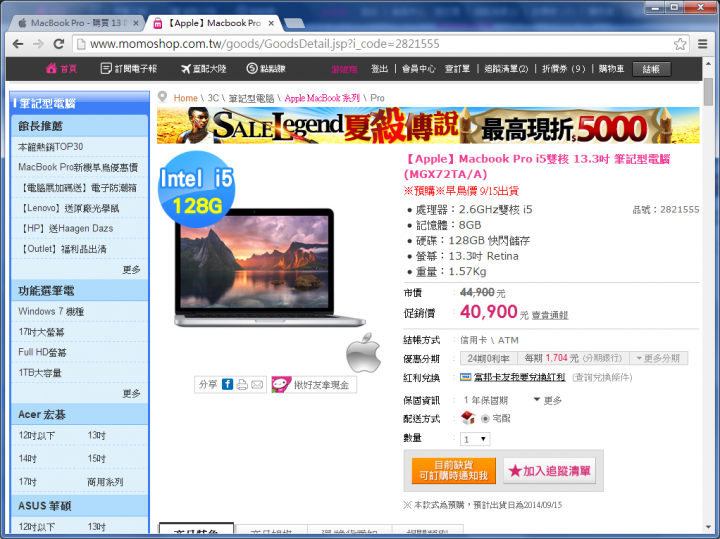Open 【Lenovo】送原廠光學鼠 sidebar link
Viewport: 720px width, 539px height.
(68, 208)
